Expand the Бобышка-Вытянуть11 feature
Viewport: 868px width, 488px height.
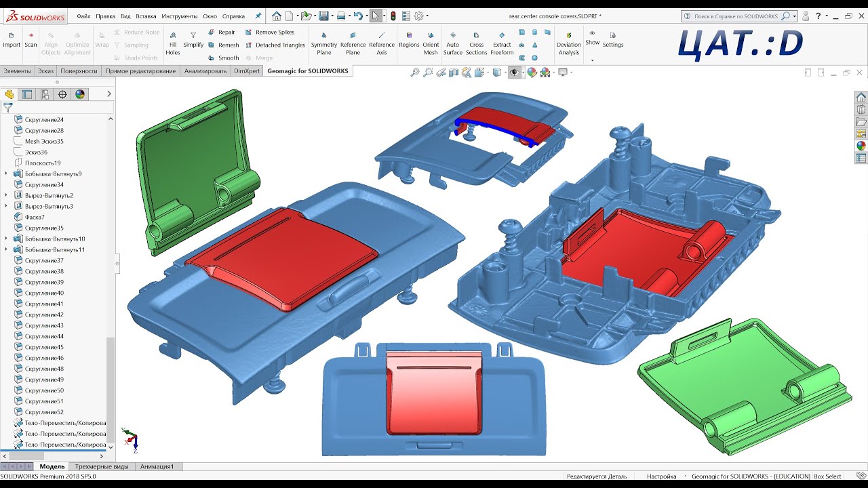pyautogui.click(x=6, y=249)
